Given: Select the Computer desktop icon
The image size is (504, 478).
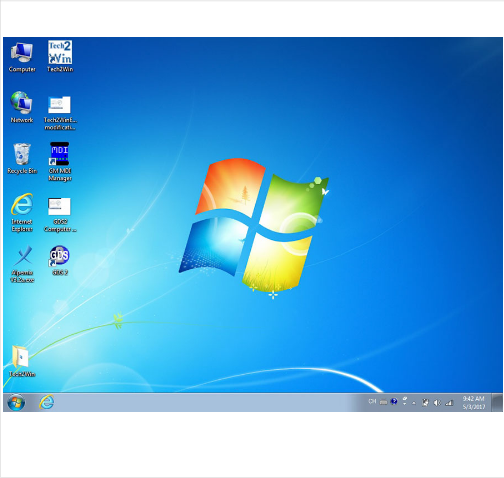Looking at the screenshot, I should [22, 57].
